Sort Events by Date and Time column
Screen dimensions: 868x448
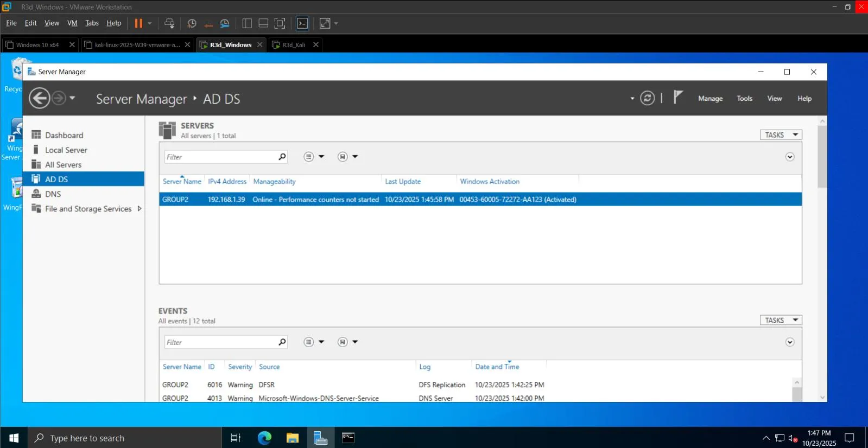[497, 367]
